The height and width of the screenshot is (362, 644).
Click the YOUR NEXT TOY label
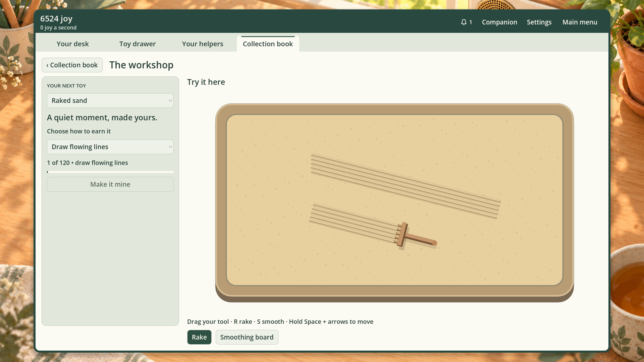(x=66, y=86)
